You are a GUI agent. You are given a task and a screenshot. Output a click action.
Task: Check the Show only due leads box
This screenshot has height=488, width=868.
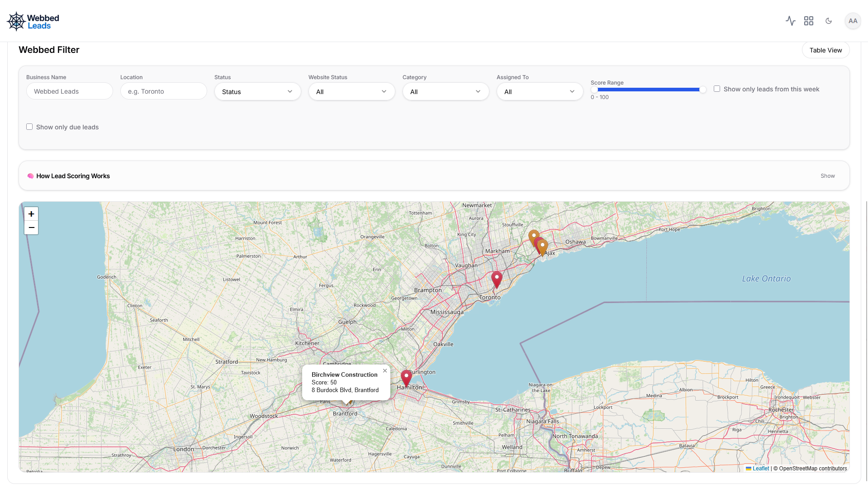pos(29,127)
